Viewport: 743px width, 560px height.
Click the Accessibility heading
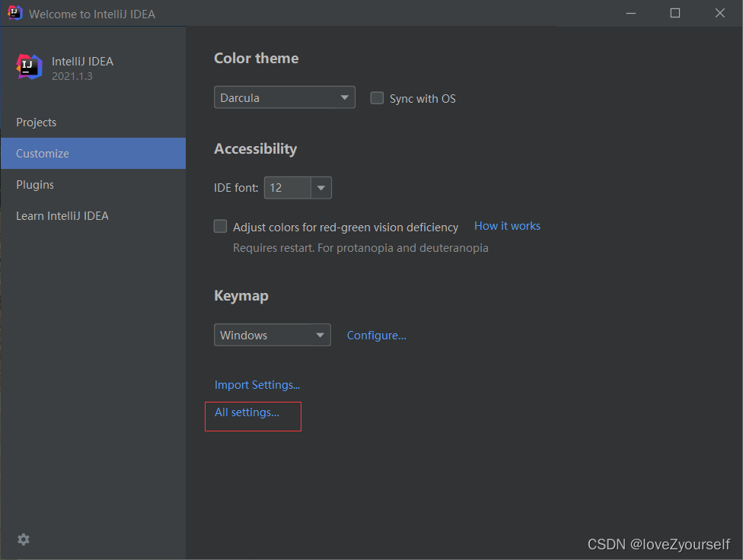(x=256, y=149)
